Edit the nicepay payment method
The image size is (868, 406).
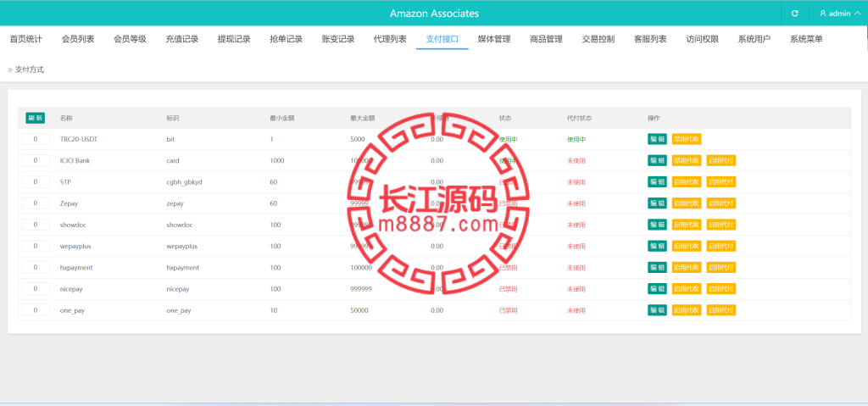coord(657,288)
